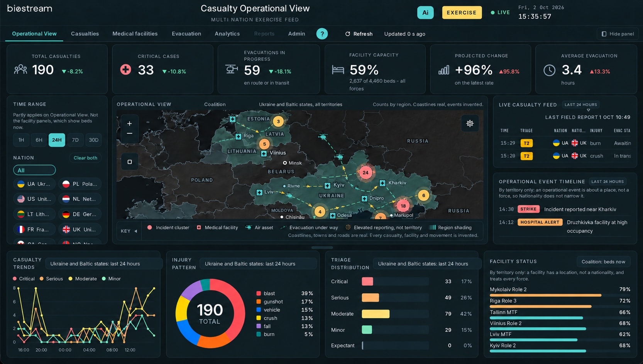Select the Kharkiv medical facility marker
Viewport: 643px width, 364px height.
(382, 183)
